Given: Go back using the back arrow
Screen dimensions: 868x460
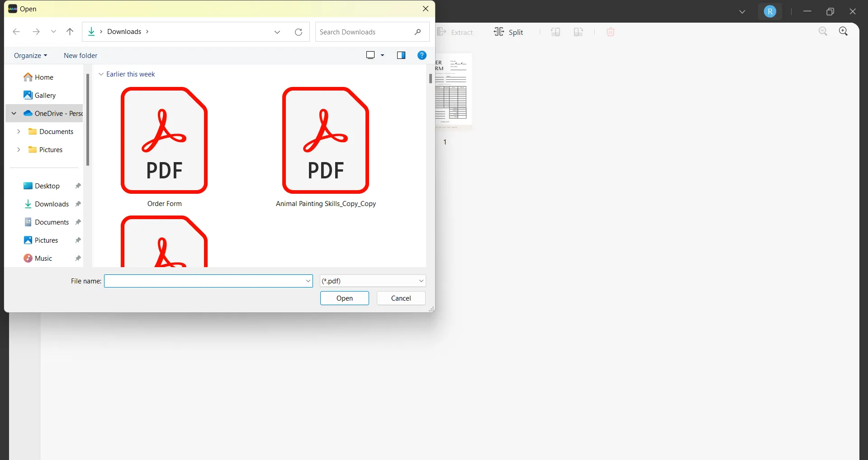Looking at the screenshot, I should [16, 32].
